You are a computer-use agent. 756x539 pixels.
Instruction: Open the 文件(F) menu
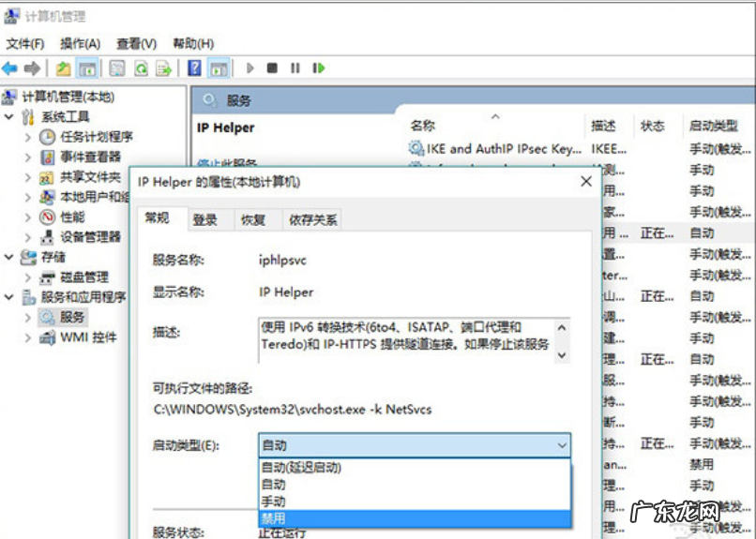click(25, 44)
